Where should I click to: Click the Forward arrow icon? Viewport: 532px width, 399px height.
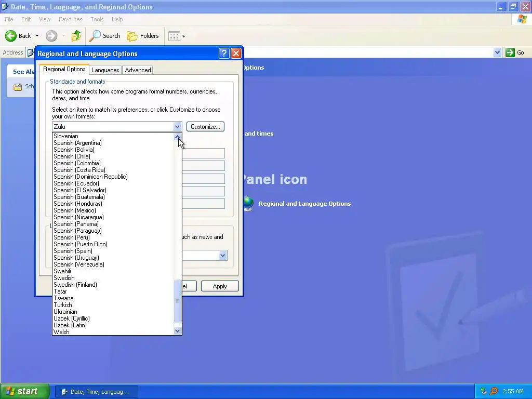(x=51, y=36)
